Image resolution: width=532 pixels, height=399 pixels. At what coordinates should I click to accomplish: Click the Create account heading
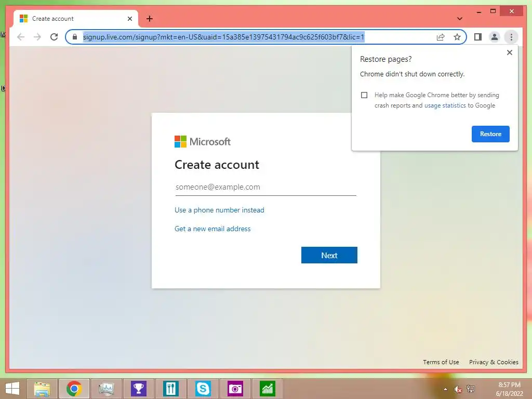pos(217,165)
